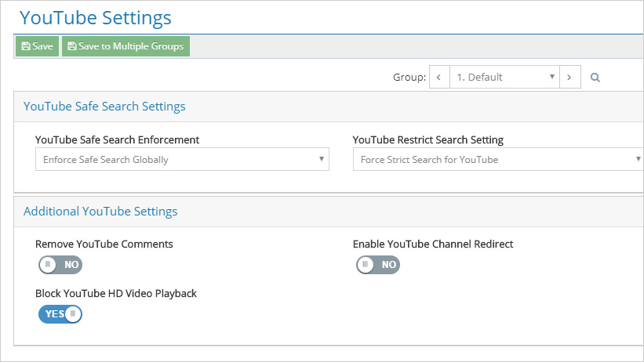Go to previous group with left chevron

439,77
